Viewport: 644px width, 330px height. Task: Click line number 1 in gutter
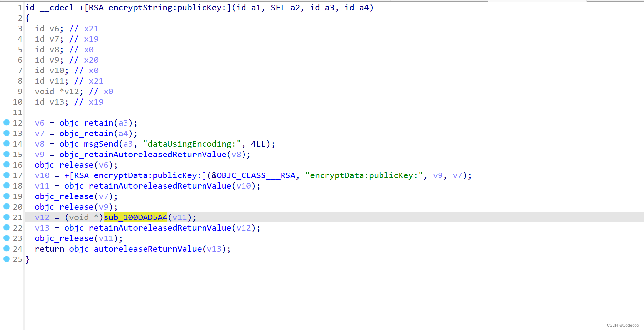point(20,8)
